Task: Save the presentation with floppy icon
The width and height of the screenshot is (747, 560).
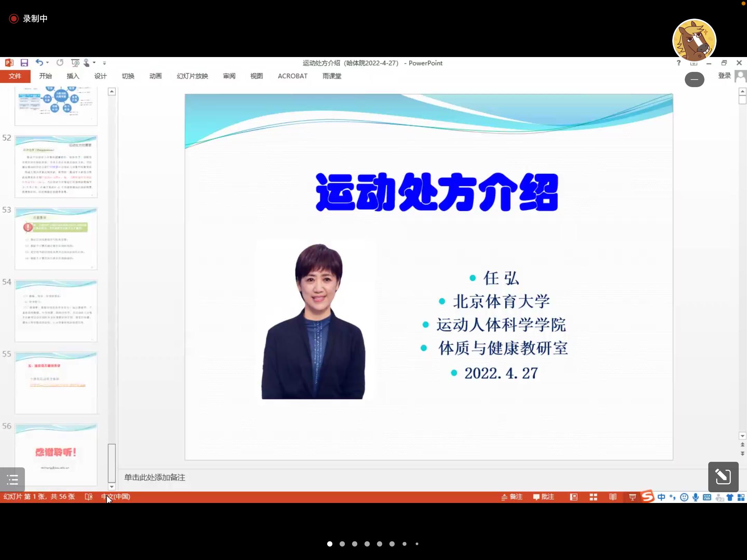Action: coord(24,63)
